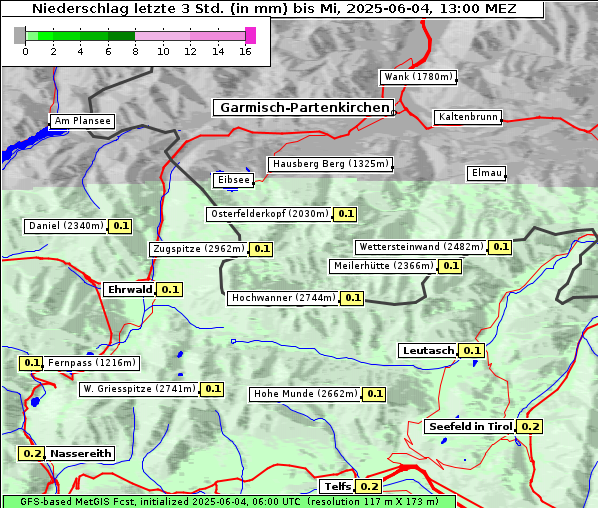The width and height of the screenshot is (598, 508).
Task: Click the Wank (1780m) label
Action: click(x=418, y=77)
